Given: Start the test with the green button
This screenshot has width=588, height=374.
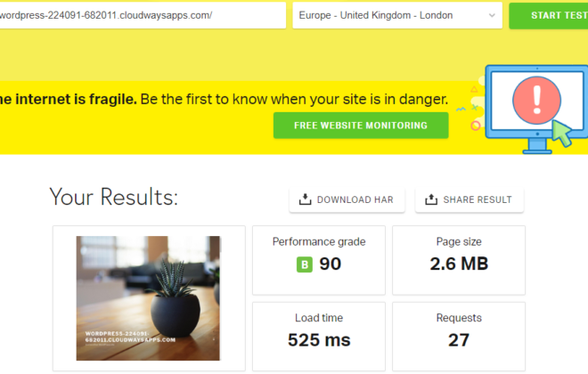Looking at the screenshot, I should (548, 15).
